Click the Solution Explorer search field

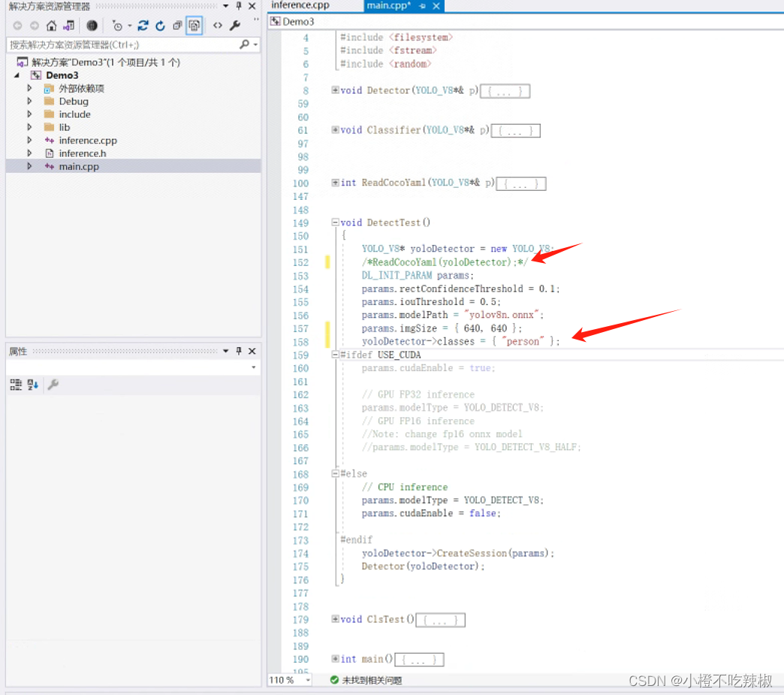coord(122,44)
